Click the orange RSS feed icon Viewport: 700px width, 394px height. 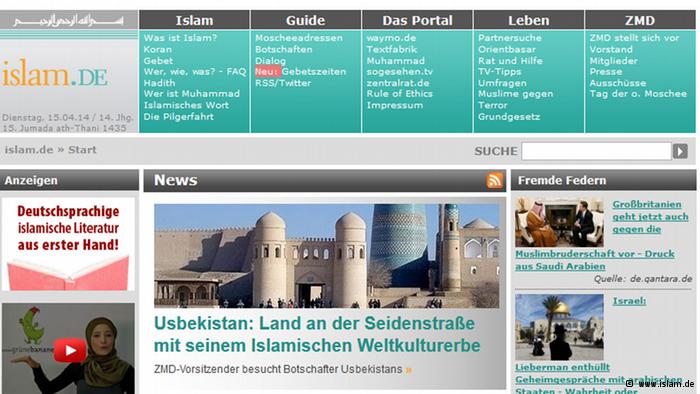coord(494,180)
